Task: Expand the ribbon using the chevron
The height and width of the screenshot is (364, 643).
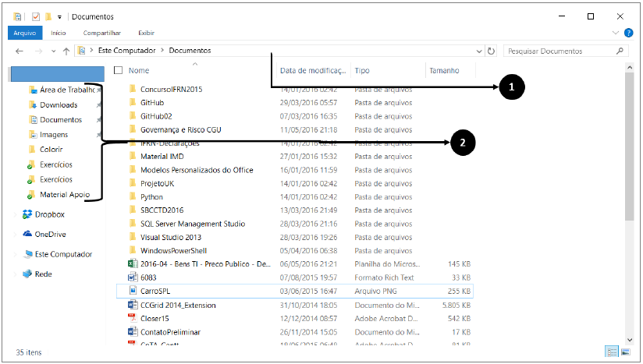Action: coord(616,33)
